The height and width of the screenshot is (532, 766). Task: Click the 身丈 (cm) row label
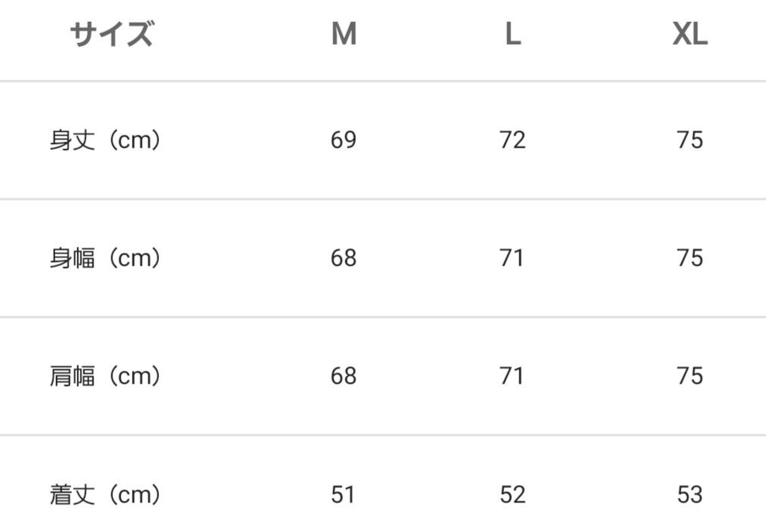point(105,141)
